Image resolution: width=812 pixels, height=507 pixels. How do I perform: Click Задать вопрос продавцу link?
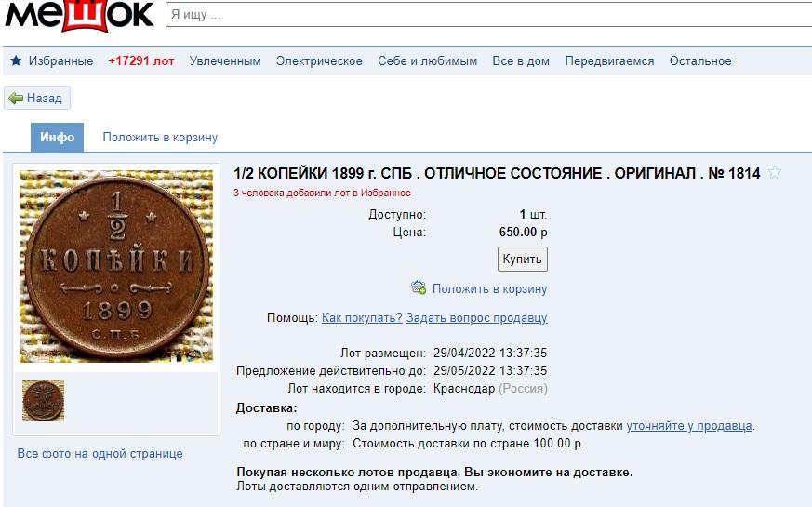pos(476,317)
